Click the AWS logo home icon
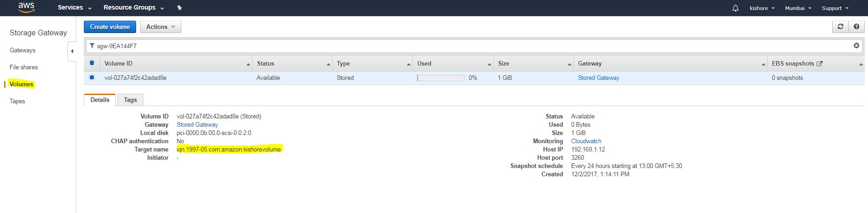Image resolution: width=868 pixels, height=213 pixels. pos(26,7)
